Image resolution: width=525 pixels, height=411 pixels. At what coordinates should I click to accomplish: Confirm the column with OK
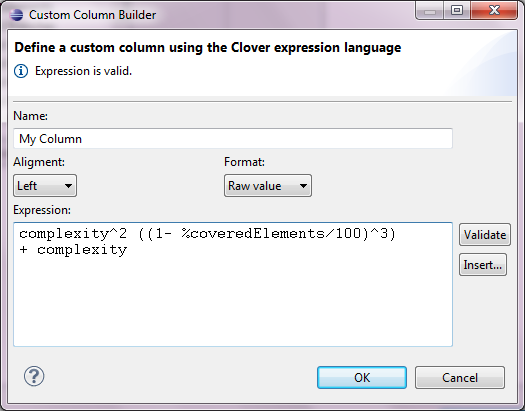pos(362,378)
